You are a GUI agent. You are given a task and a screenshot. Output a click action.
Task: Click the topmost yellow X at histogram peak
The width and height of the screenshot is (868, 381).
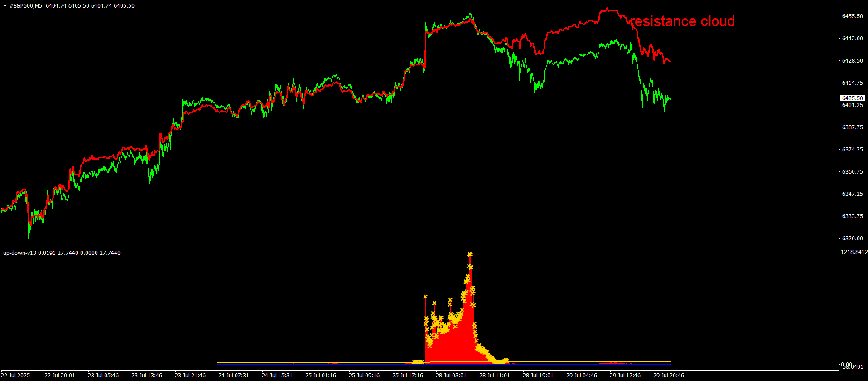coord(470,254)
